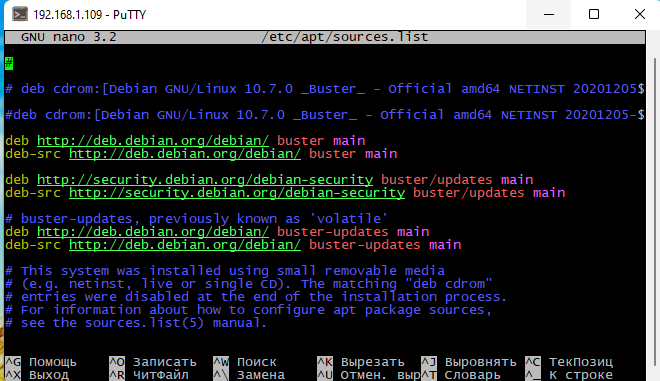Image resolution: width=660 pixels, height=381 pixels.
Task: Click the deb.debian.org URL on 'deb ... buster-updates' line
Action: tap(153, 232)
